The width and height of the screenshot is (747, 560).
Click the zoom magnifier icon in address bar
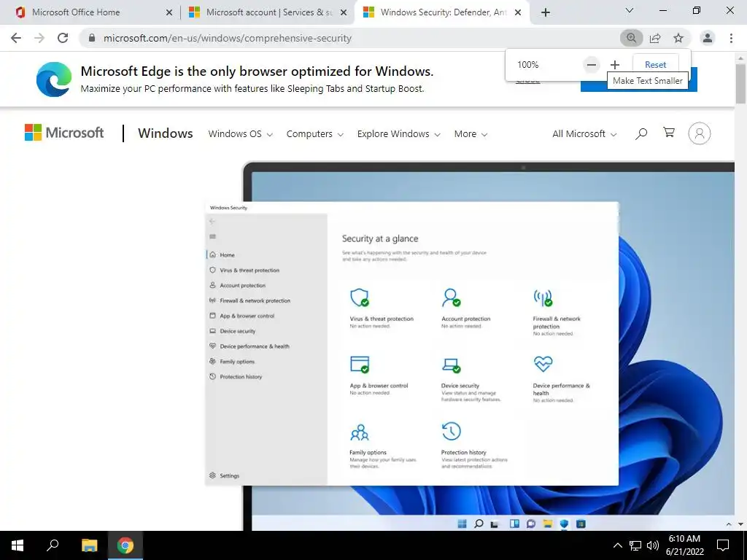coord(631,38)
